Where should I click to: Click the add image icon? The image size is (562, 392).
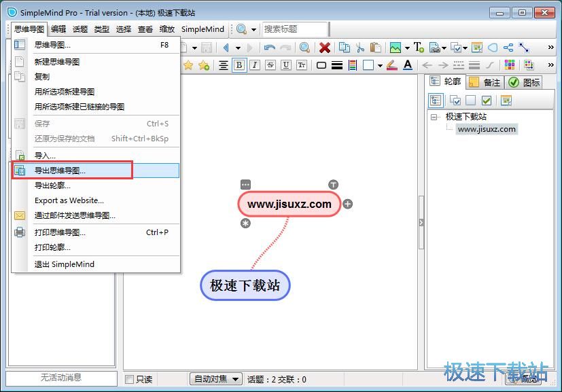click(x=396, y=48)
